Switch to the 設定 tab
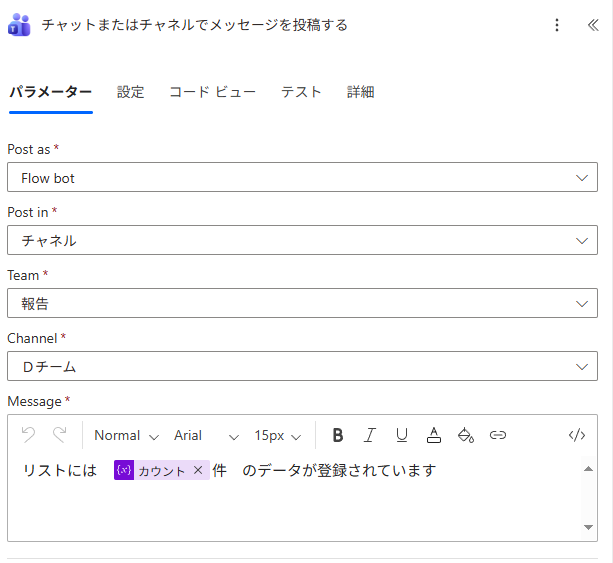The width and height of the screenshot is (613, 563). tap(130, 92)
